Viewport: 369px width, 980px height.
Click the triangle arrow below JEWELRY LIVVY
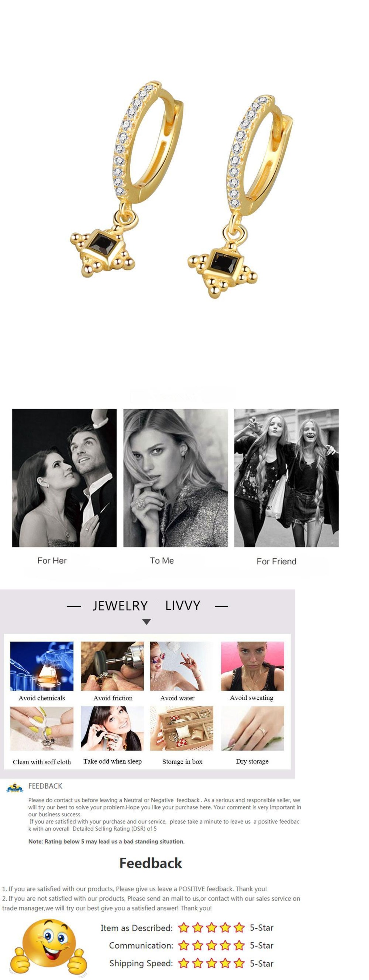coord(146,622)
